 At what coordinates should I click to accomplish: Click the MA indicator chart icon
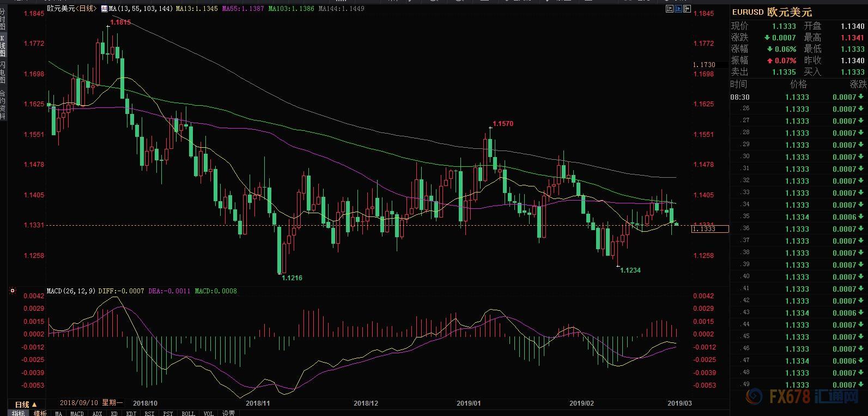click(104, 9)
